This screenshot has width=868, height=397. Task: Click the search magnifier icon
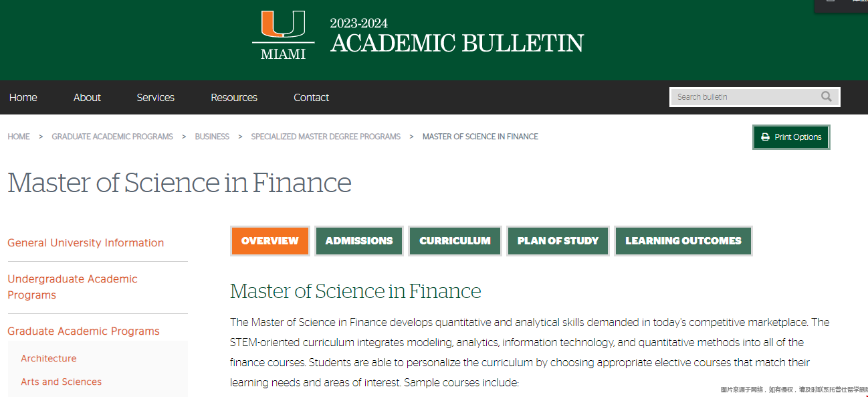click(827, 96)
